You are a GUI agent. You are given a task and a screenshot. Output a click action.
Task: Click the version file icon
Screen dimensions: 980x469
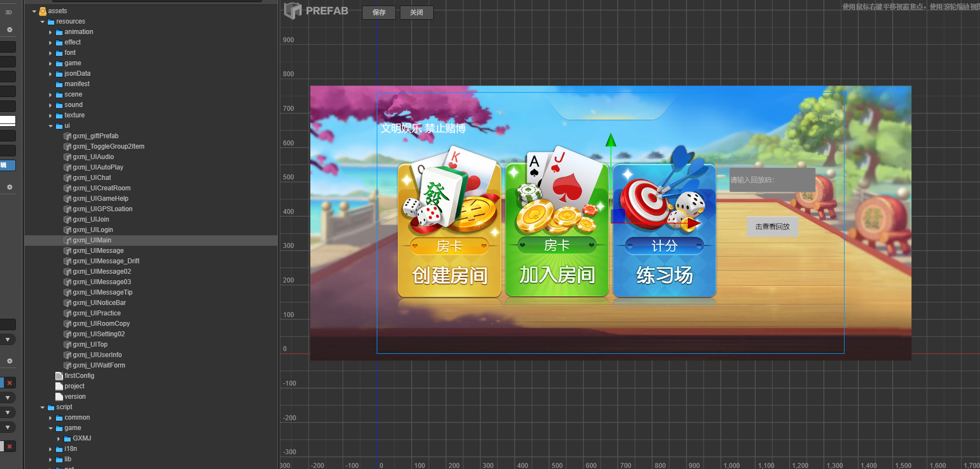(59, 397)
